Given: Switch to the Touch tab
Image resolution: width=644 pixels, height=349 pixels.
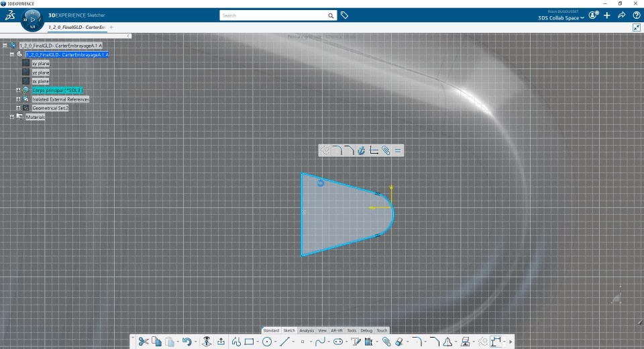Looking at the screenshot, I should (382, 330).
